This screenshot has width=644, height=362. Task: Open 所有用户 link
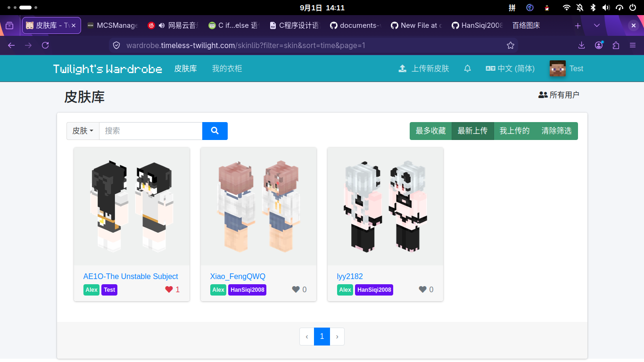tap(559, 95)
